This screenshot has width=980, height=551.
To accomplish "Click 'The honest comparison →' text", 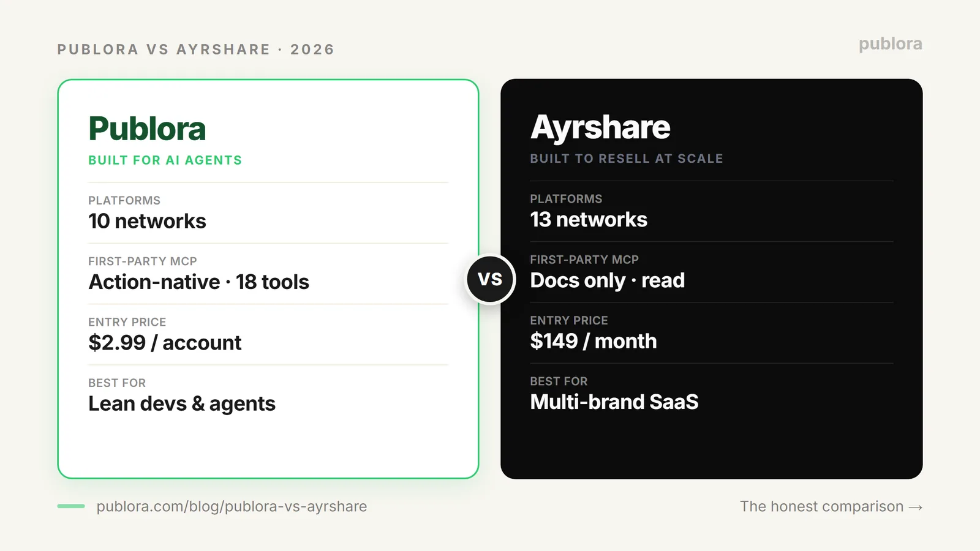I will pyautogui.click(x=831, y=507).
